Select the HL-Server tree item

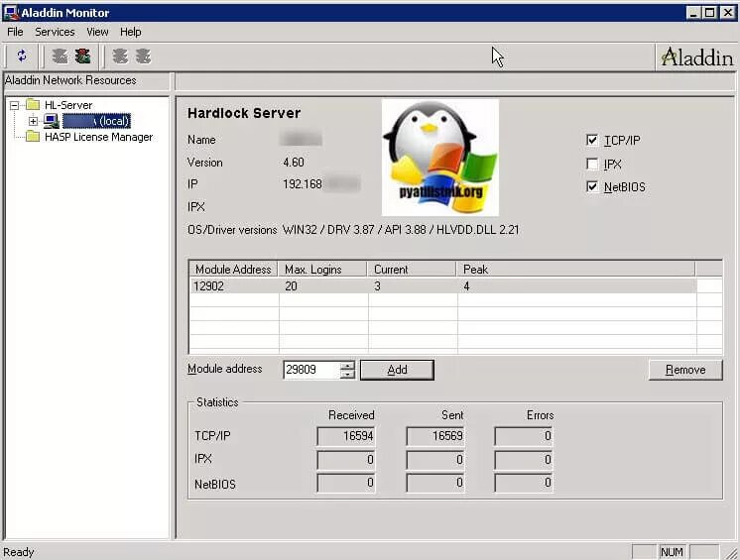pyautogui.click(x=68, y=105)
